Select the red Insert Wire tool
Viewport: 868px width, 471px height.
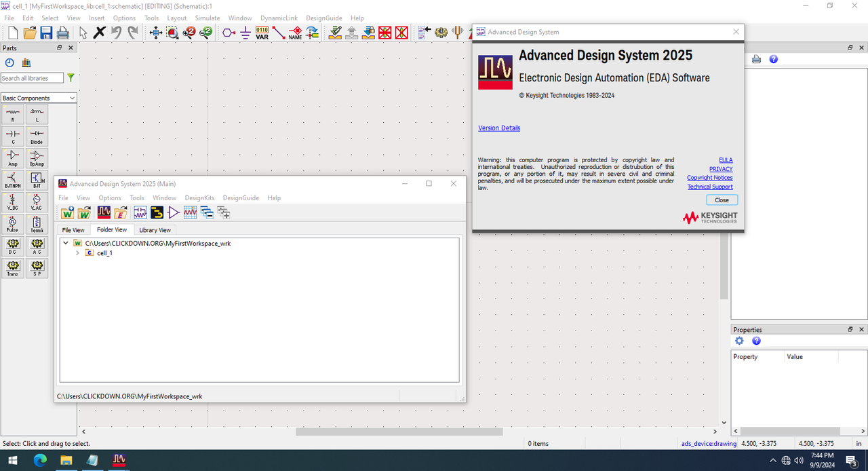tap(279, 33)
